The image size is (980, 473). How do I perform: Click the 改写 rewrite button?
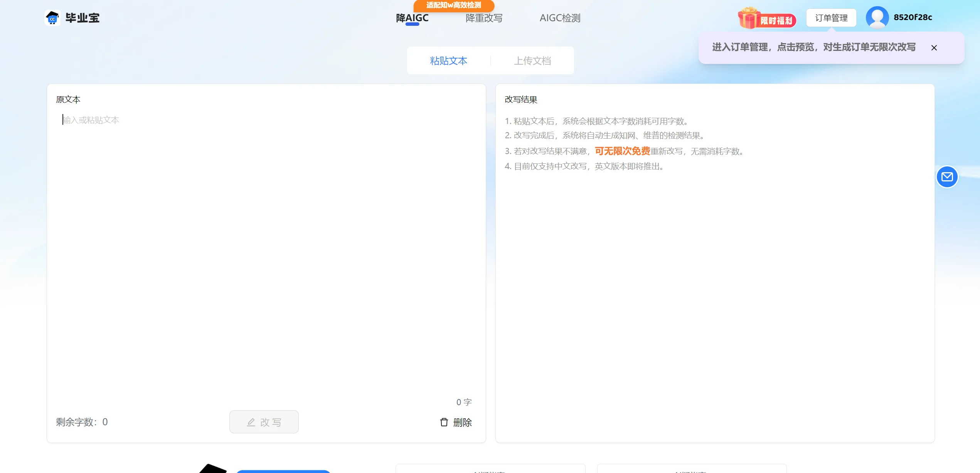(x=264, y=422)
